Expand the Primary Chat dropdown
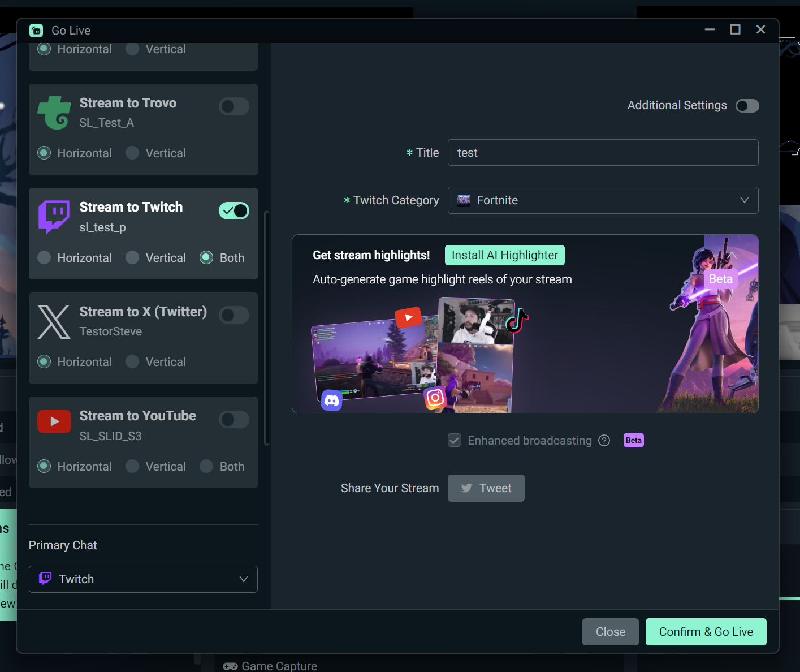 pos(143,579)
